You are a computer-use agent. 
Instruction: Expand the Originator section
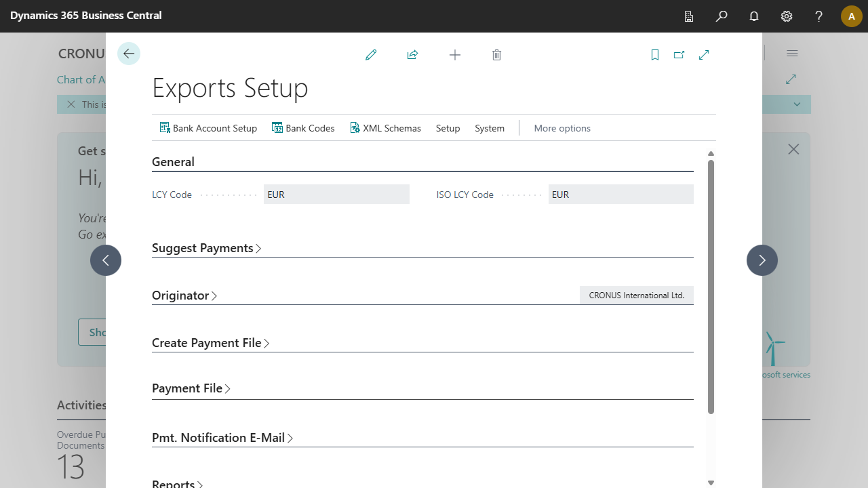184,296
